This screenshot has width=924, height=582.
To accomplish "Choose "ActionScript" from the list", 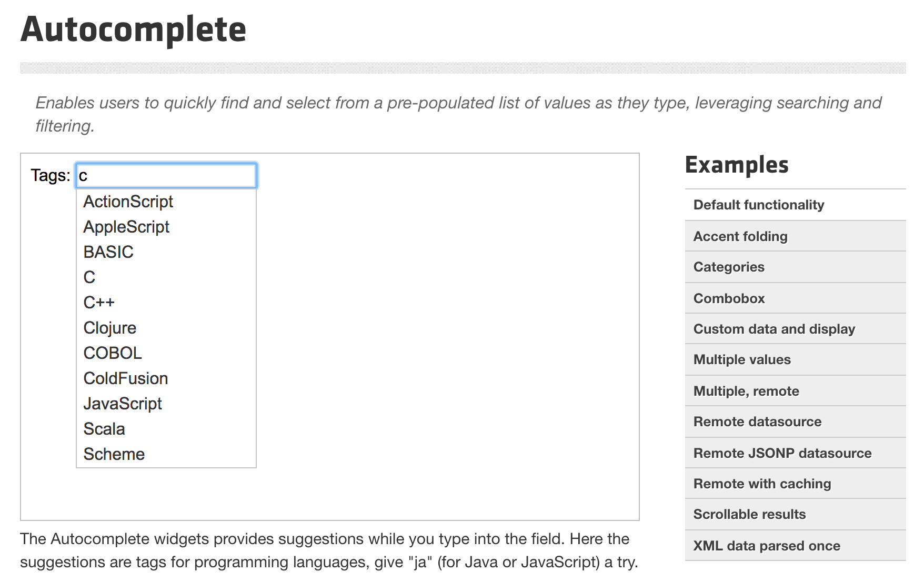I will tap(128, 202).
